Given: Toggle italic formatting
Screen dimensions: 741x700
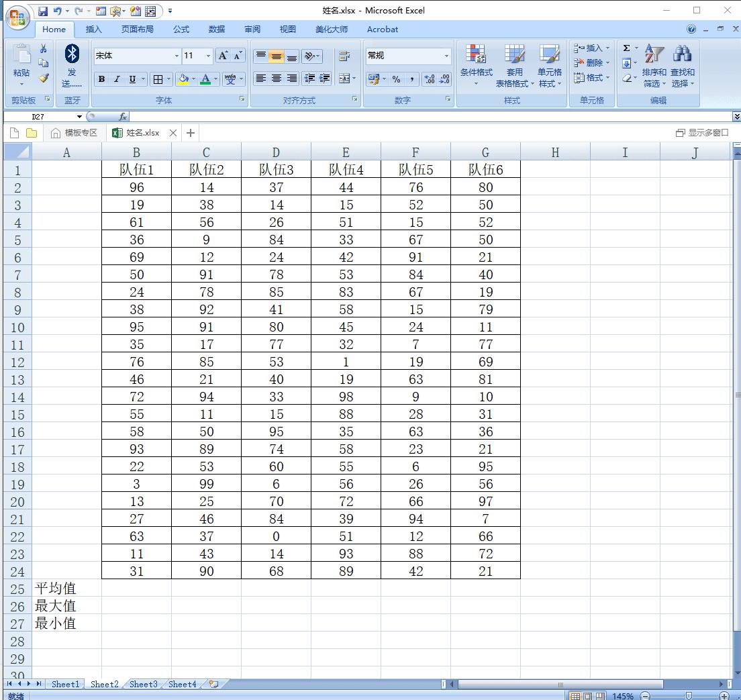Looking at the screenshot, I should [117, 79].
